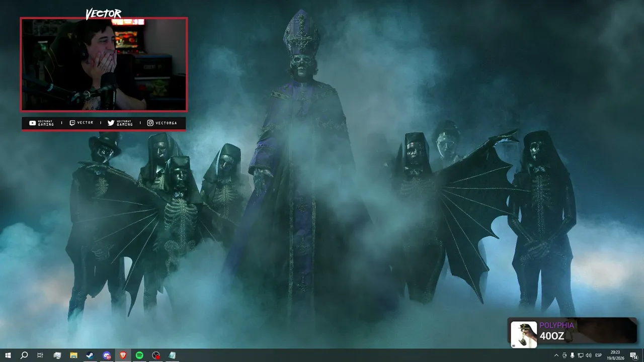Click the VECTOR Twitch handle text
644x362 pixels.
[x=85, y=123]
